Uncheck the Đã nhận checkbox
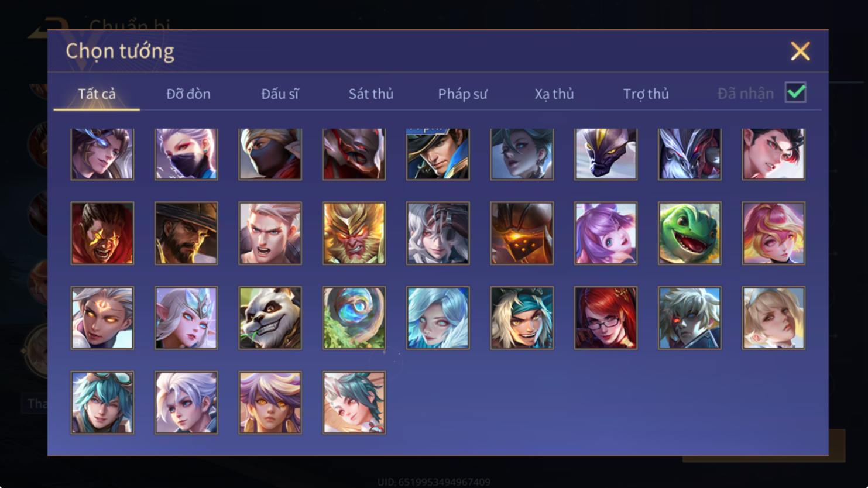The image size is (868, 488). pyautogui.click(x=795, y=92)
